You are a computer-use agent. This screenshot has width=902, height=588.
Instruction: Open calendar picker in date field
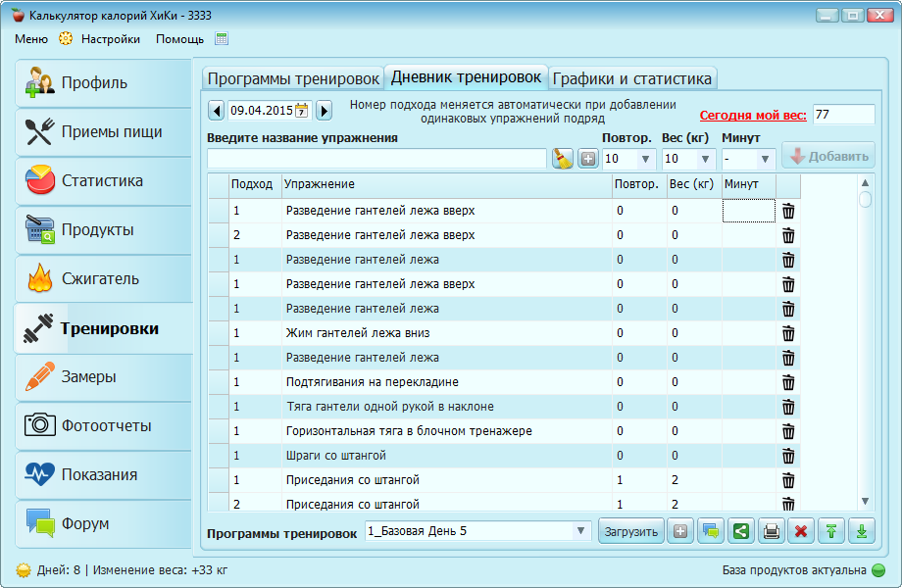tap(301, 111)
